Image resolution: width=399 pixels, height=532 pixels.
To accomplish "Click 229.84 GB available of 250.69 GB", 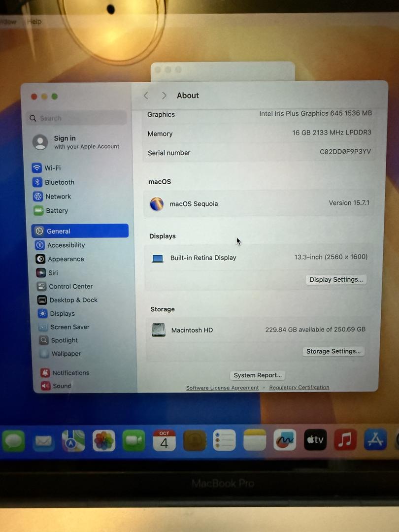I will click(x=315, y=330).
